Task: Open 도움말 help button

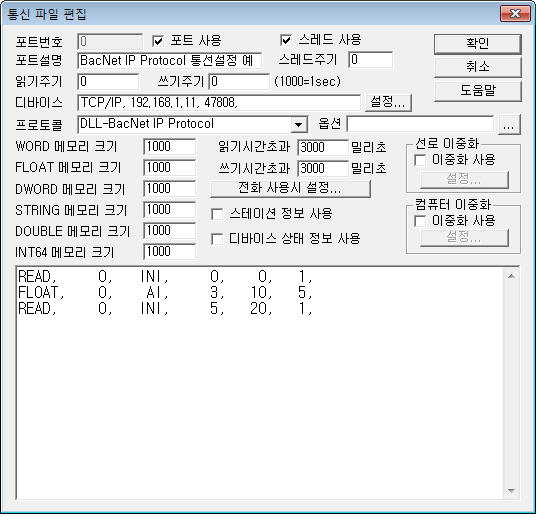Action: coord(478,91)
